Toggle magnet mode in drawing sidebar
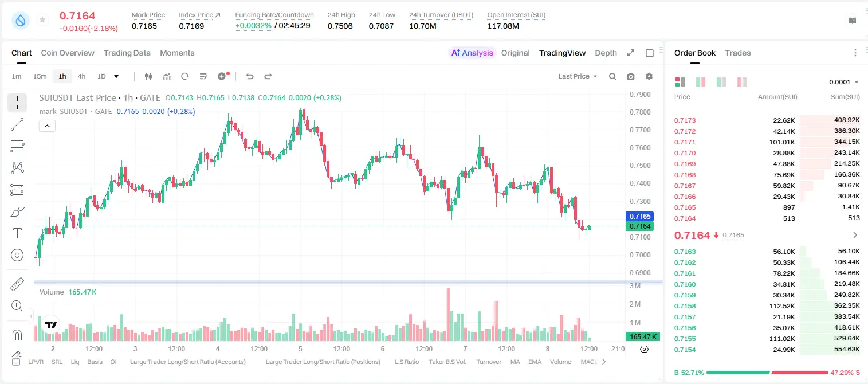Image resolution: width=868 pixels, height=384 pixels. [x=17, y=335]
